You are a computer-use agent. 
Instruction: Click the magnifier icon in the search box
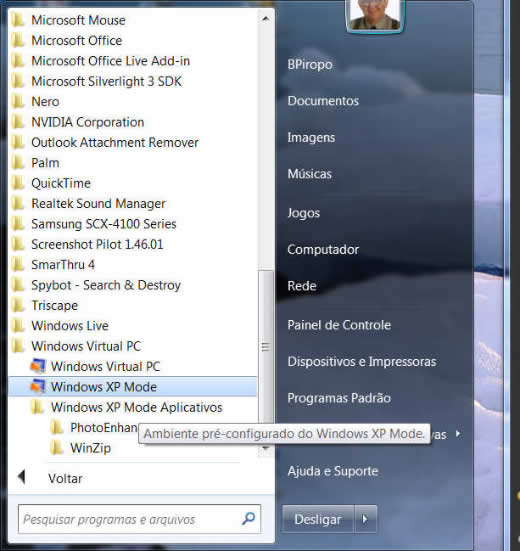249,518
